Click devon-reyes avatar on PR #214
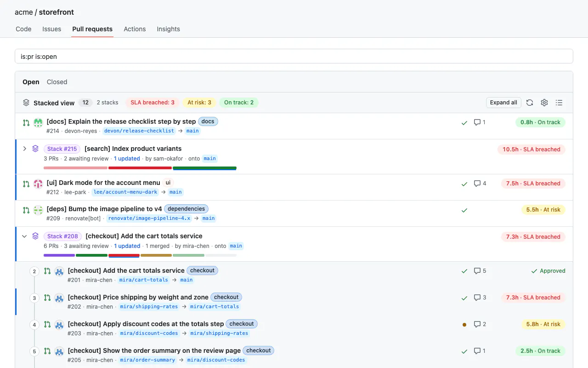Screen dimensions: 588x368 38,123
